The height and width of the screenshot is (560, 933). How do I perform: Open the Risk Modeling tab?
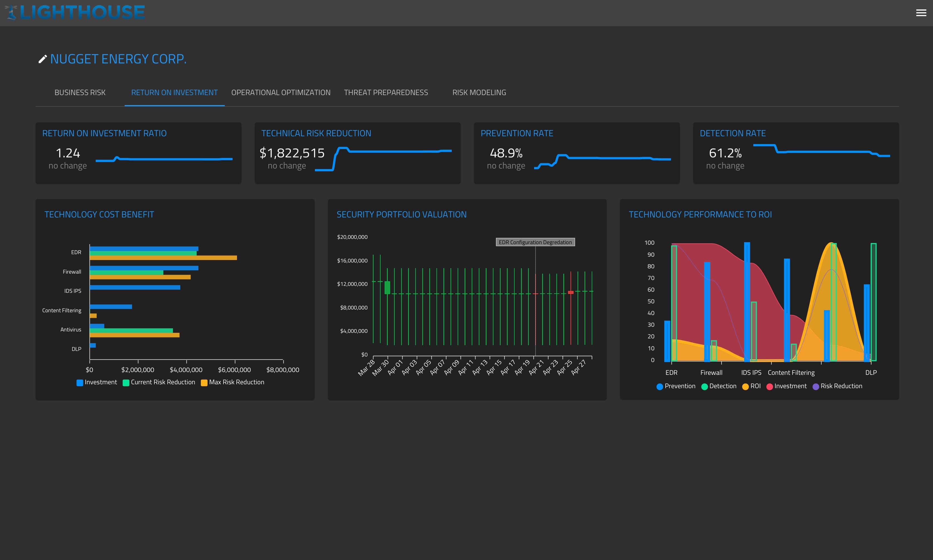(479, 92)
